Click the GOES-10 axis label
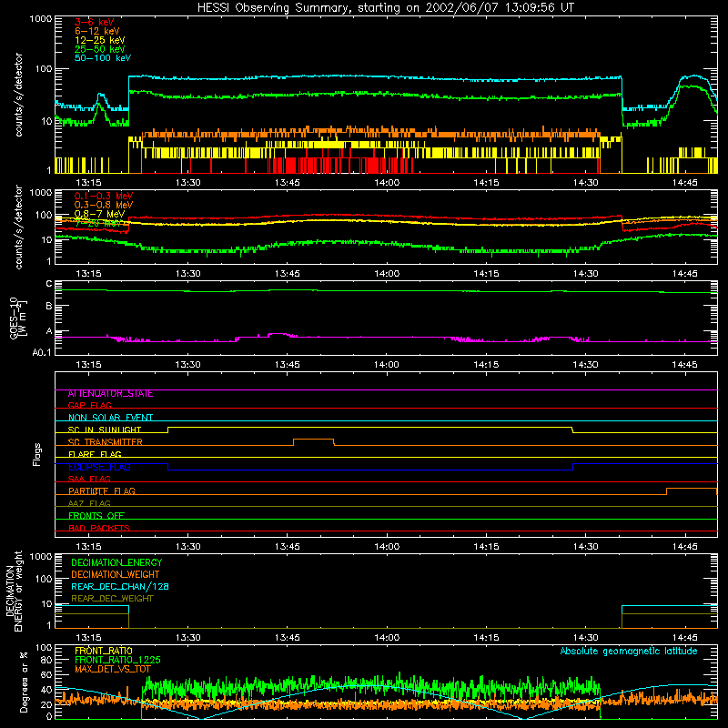 point(17,318)
